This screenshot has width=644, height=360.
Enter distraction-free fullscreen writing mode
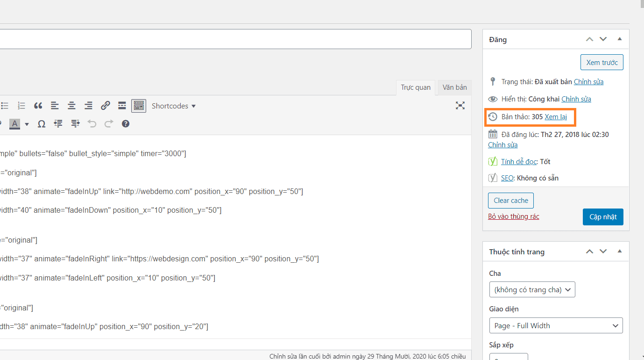[x=460, y=106]
